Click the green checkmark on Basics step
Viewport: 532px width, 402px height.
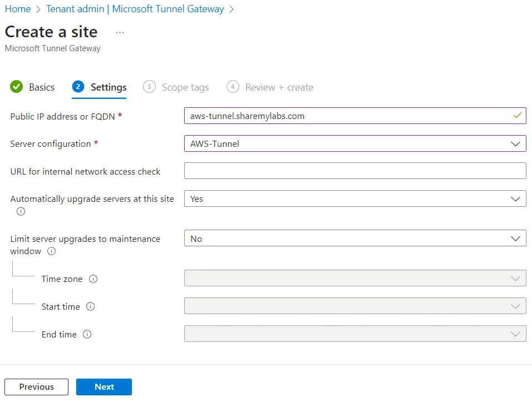pos(17,87)
